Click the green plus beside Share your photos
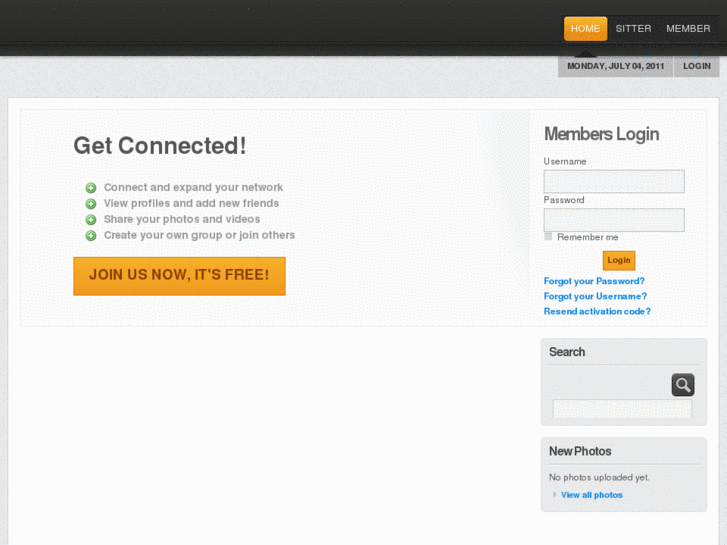The image size is (727, 545). coord(91,220)
